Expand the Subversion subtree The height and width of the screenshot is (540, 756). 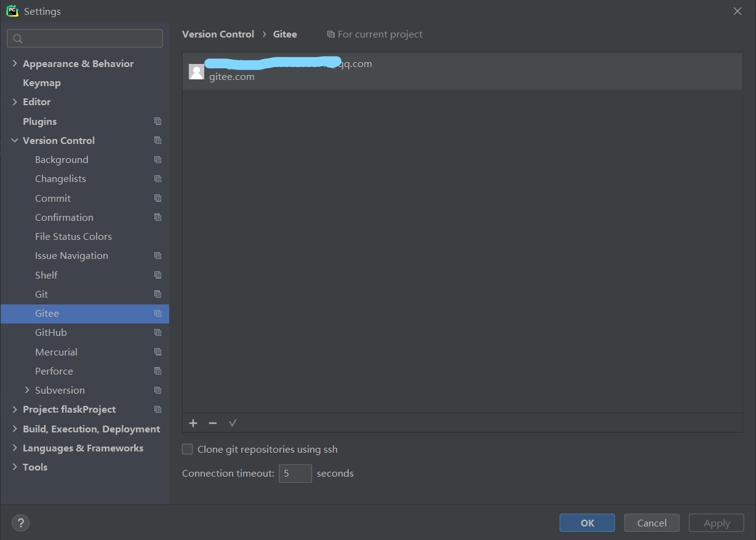pyautogui.click(x=27, y=390)
